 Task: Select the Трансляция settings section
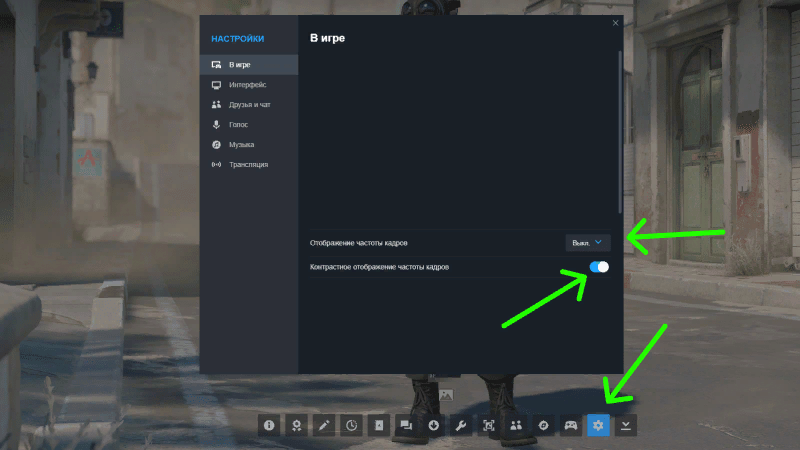tap(249, 164)
